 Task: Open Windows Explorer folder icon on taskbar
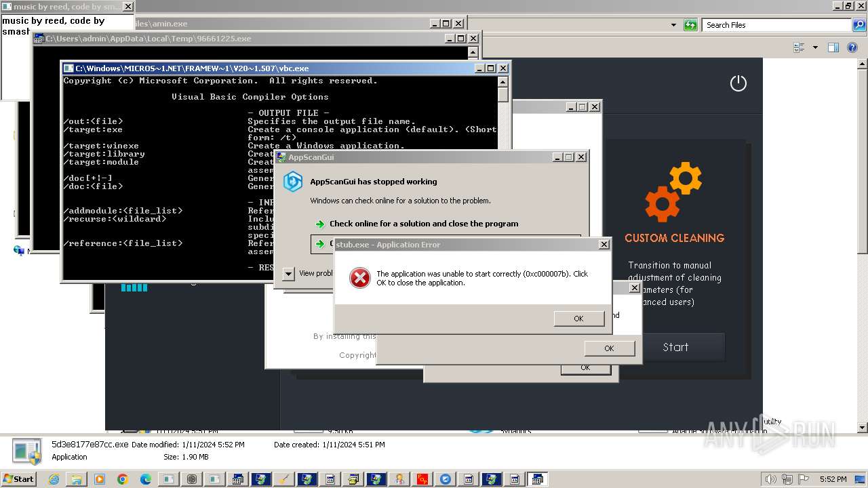point(76,479)
